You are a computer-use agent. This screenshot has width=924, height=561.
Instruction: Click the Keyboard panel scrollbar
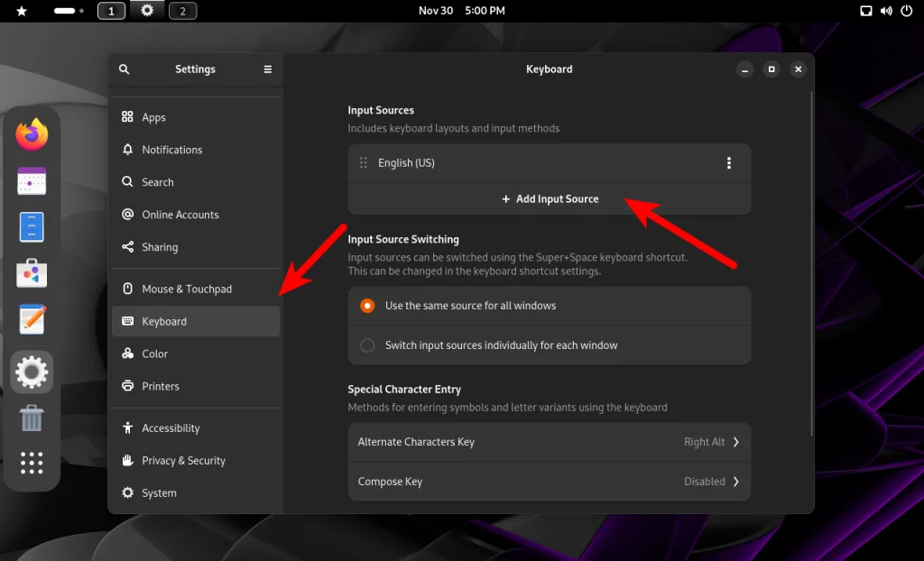[811, 263]
